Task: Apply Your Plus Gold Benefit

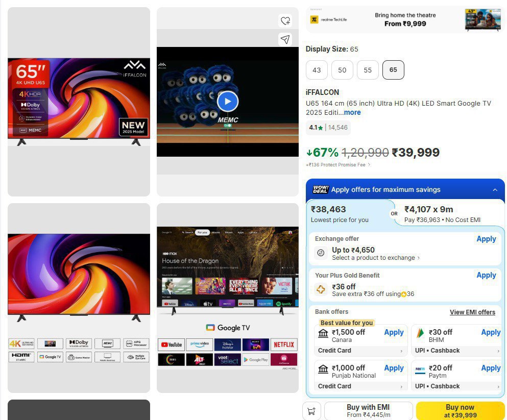Action: tap(486, 275)
